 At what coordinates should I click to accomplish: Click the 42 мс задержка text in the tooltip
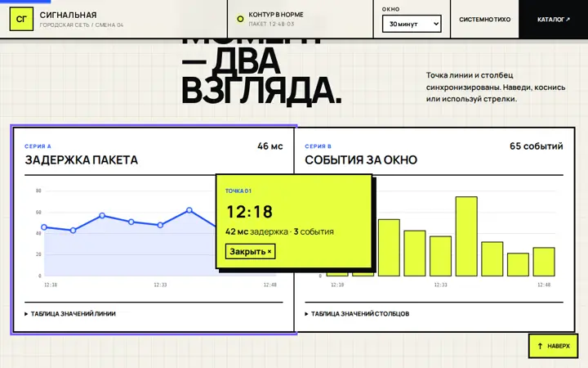(256, 231)
